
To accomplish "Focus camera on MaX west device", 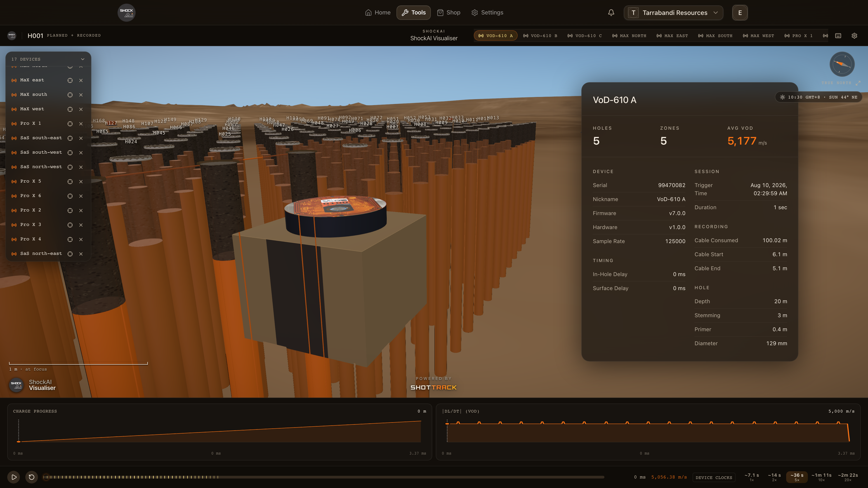I will pos(70,109).
